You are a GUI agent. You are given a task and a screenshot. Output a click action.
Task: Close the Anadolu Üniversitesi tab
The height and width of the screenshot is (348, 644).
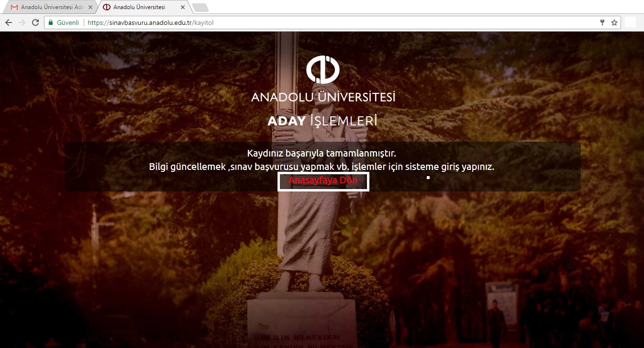click(x=182, y=7)
